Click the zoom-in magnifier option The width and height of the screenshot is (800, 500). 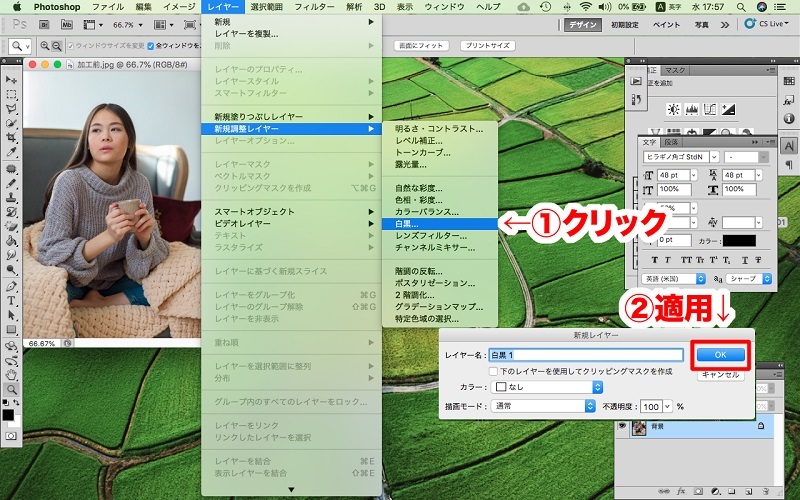click(45, 46)
